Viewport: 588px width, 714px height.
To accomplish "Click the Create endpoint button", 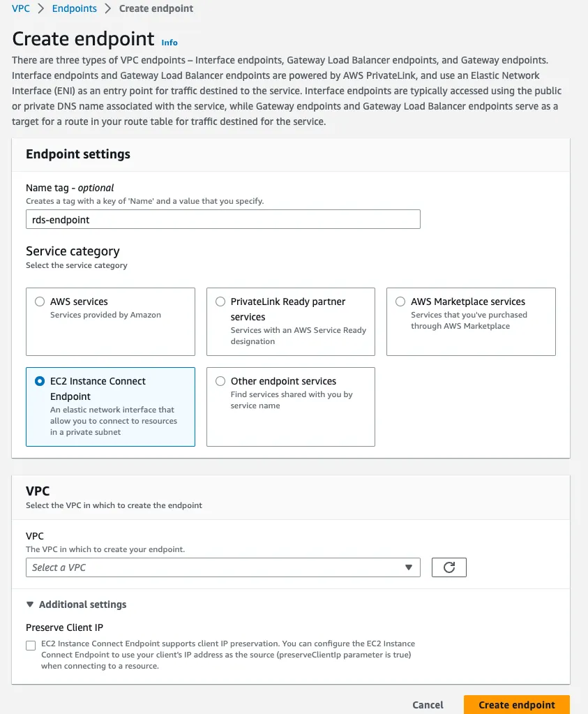I will (x=516, y=704).
